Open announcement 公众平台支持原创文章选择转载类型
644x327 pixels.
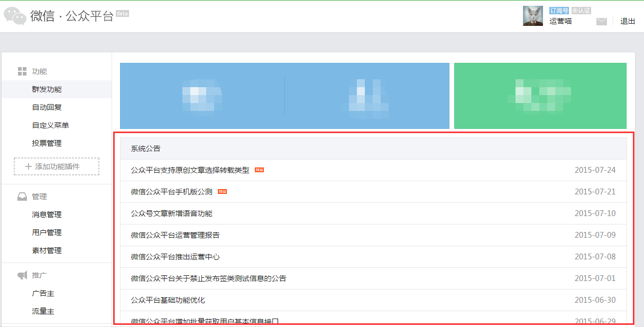click(x=190, y=170)
